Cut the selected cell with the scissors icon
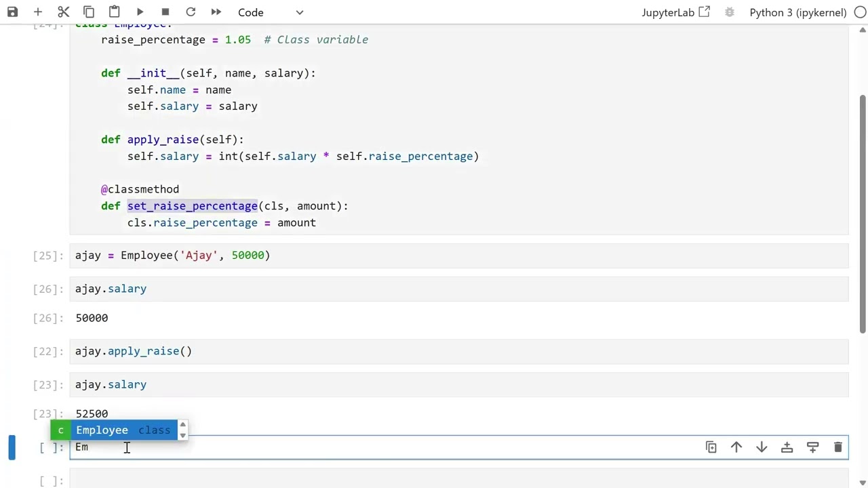This screenshot has width=868, height=488. (64, 12)
